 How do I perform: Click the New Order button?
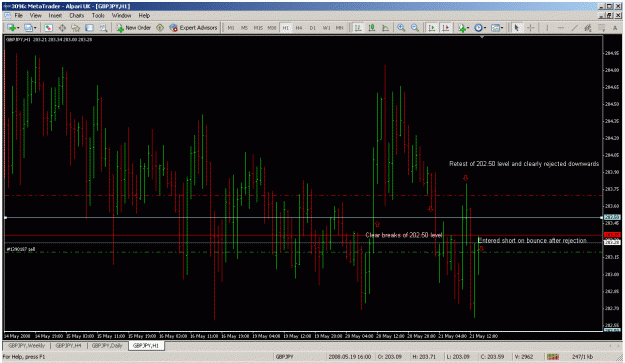point(134,27)
